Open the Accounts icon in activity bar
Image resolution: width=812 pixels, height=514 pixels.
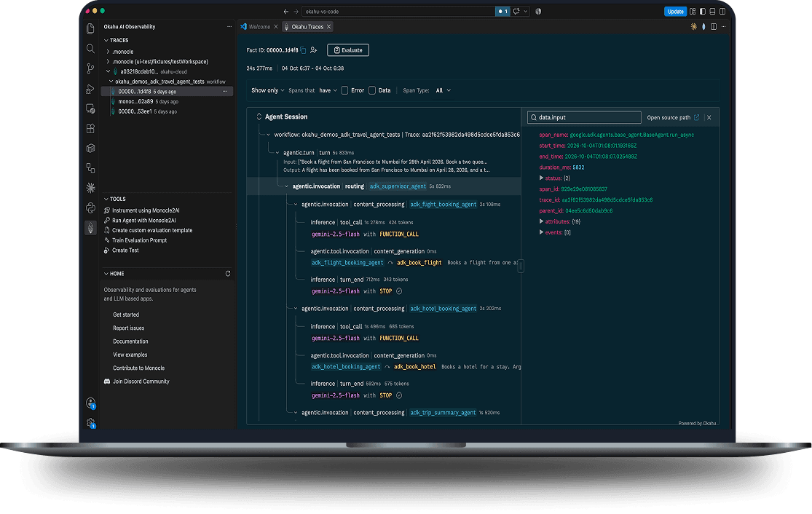click(x=90, y=403)
